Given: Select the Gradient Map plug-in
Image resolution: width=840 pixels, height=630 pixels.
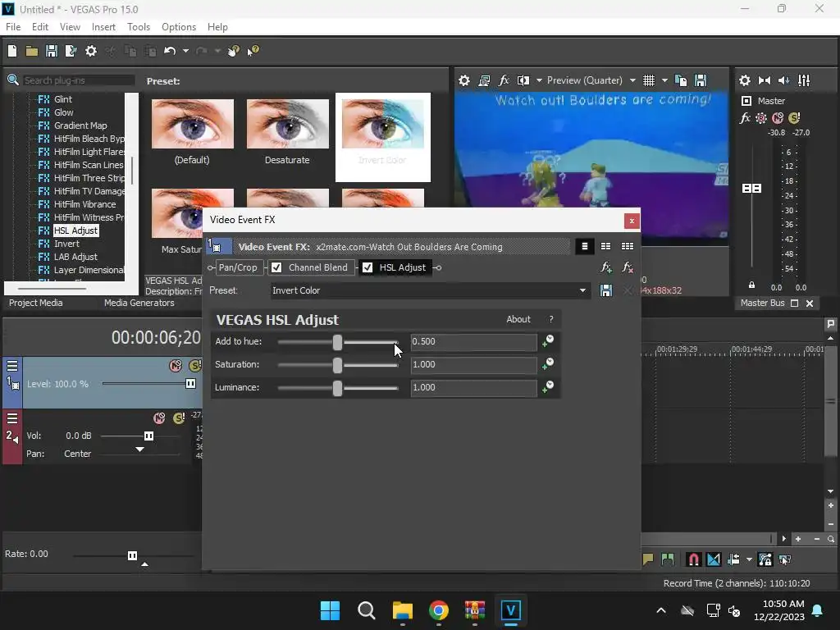Looking at the screenshot, I should 80,126.
